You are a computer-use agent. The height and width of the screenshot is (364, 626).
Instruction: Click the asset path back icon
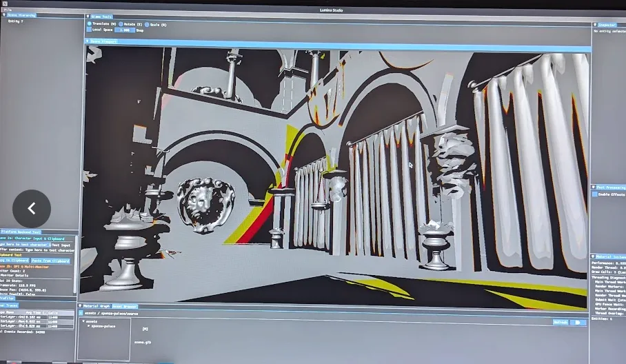81,313
